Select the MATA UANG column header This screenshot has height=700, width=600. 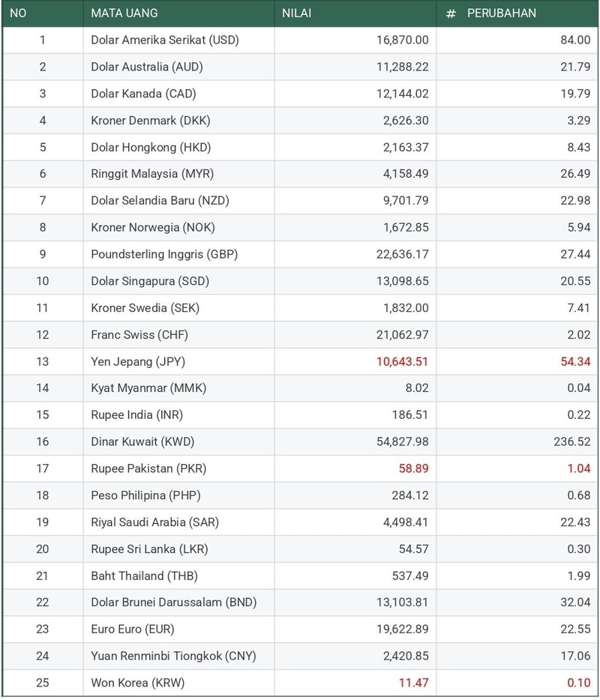point(124,13)
